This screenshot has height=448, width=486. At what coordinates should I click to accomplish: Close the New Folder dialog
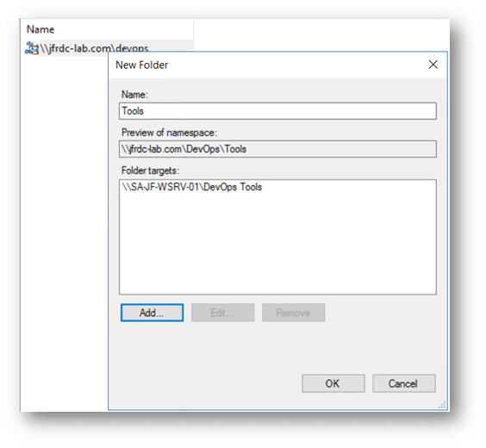(x=433, y=65)
